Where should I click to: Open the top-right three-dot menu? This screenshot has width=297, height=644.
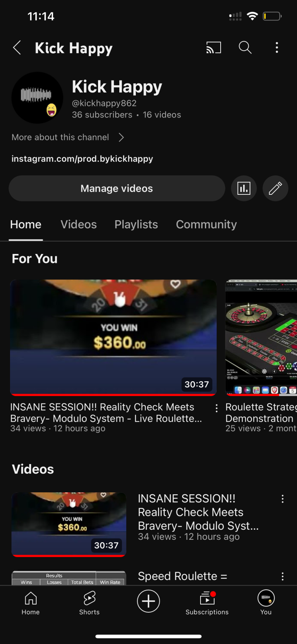click(x=277, y=47)
